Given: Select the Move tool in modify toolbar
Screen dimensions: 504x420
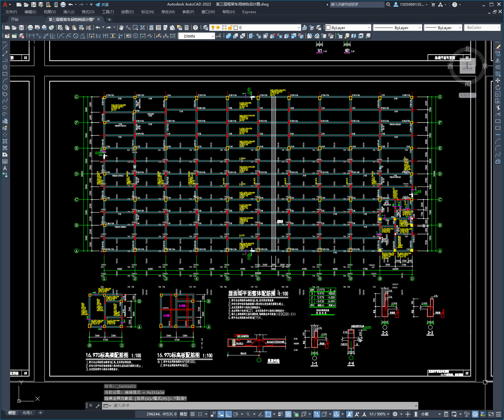Looking at the screenshot, I should 498,81.
